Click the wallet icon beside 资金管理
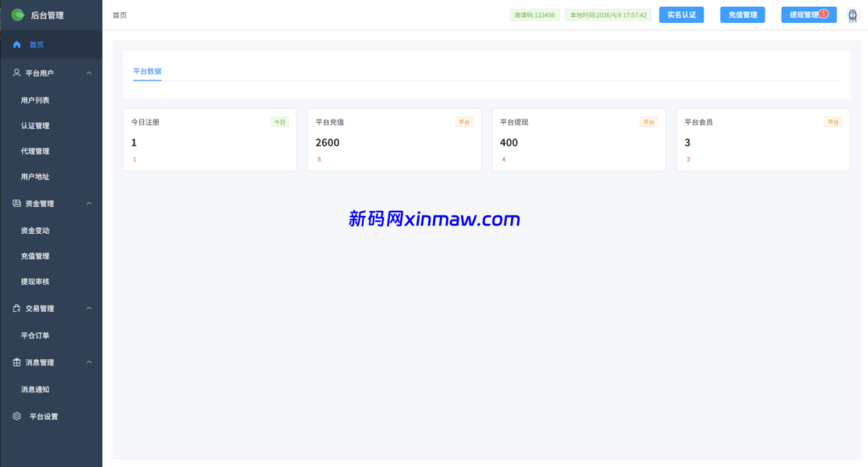The width and height of the screenshot is (868, 467). (17, 203)
